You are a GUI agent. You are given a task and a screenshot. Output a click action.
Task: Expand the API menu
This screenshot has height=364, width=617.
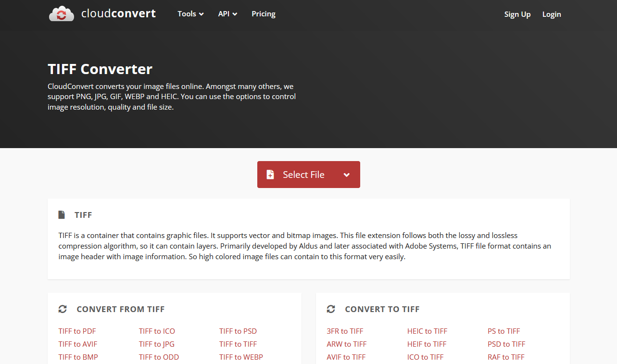(227, 14)
